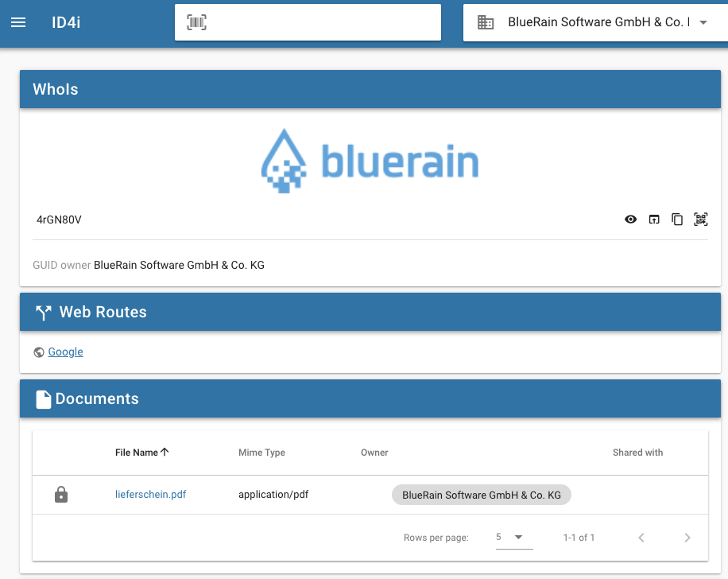
Task: Click the Documents panel header title
Action: click(x=97, y=398)
